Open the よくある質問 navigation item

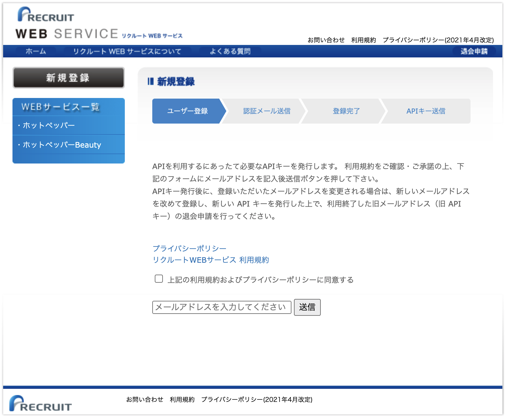[230, 51]
